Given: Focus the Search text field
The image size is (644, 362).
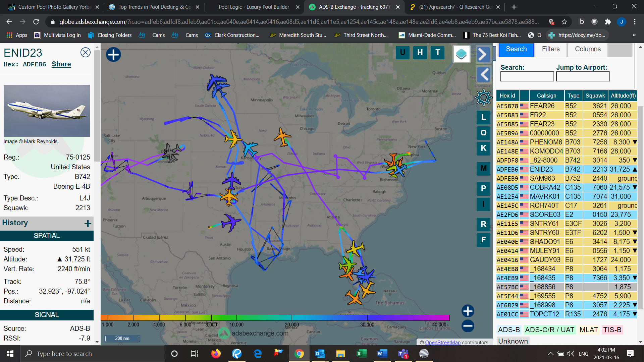Looking at the screenshot, I should (527, 77).
